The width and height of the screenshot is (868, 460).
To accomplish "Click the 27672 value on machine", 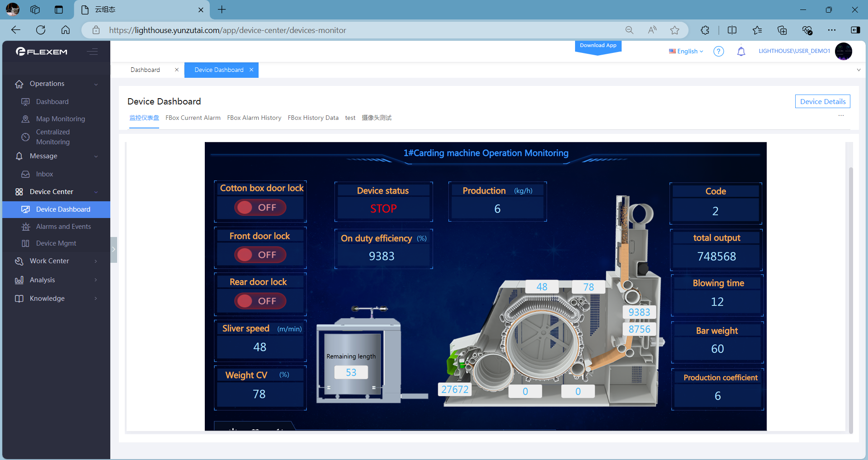I will (x=455, y=389).
